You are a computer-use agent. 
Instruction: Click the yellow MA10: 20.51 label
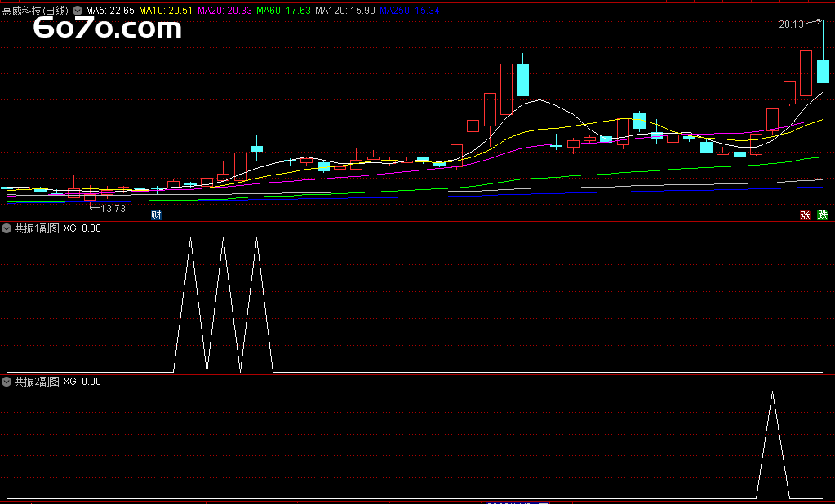[x=166, y=11]
